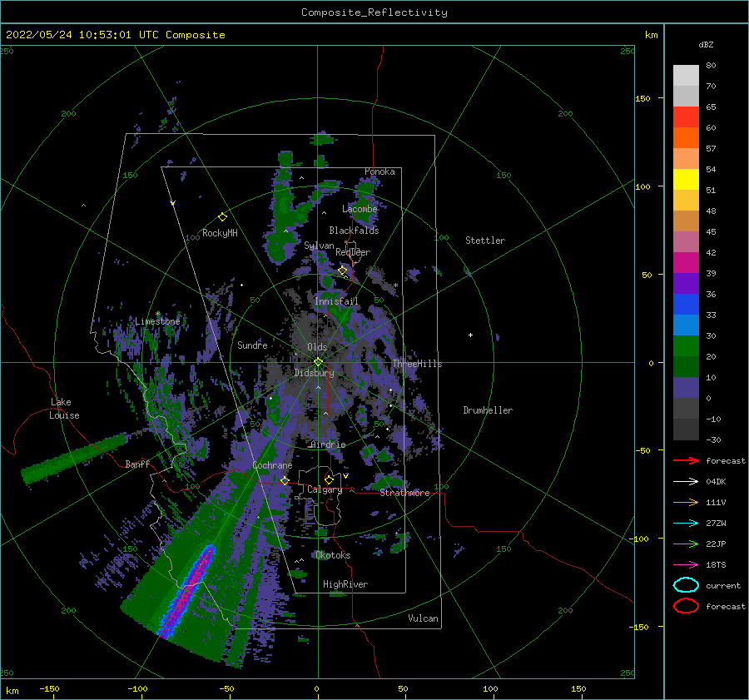
Task: Click the light grey 70-80 dBZ swatch
Action: point(686,76)
